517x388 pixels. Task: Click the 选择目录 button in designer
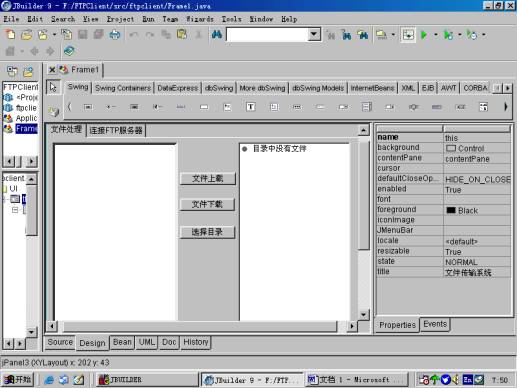tap(207, 232)
